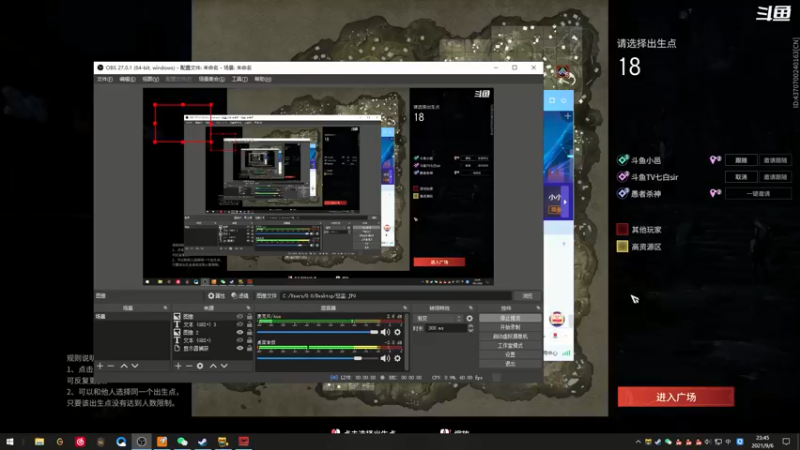Click the 麦克风/Aux volume slider
Image resolution: width=800 pixels, height=450 pixels.
point(317,332)
